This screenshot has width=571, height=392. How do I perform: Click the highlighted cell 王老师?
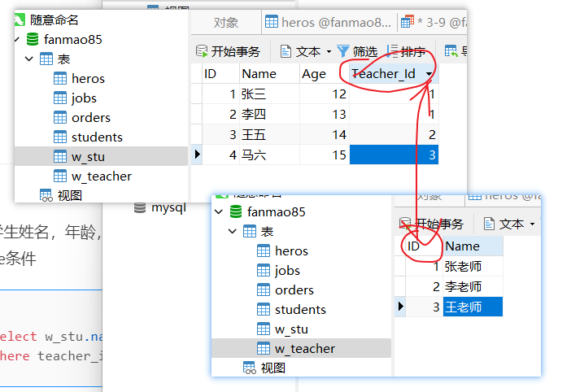point(473,307)
